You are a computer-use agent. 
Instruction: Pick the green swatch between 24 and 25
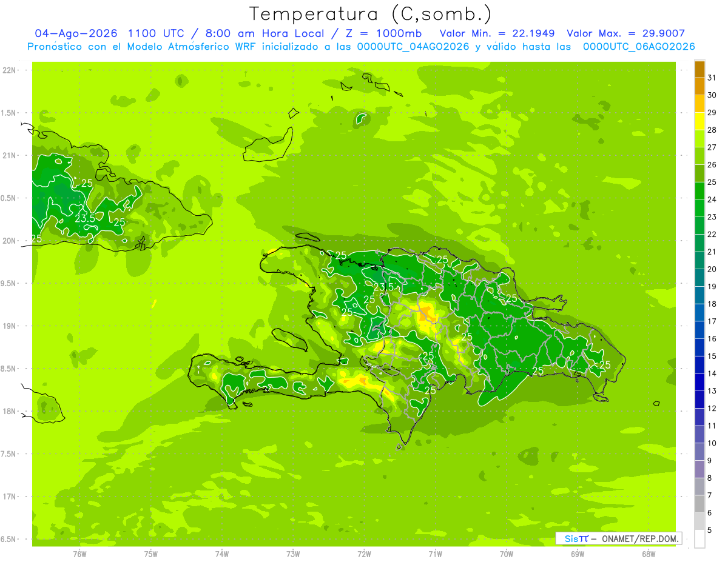coord(699,191)
